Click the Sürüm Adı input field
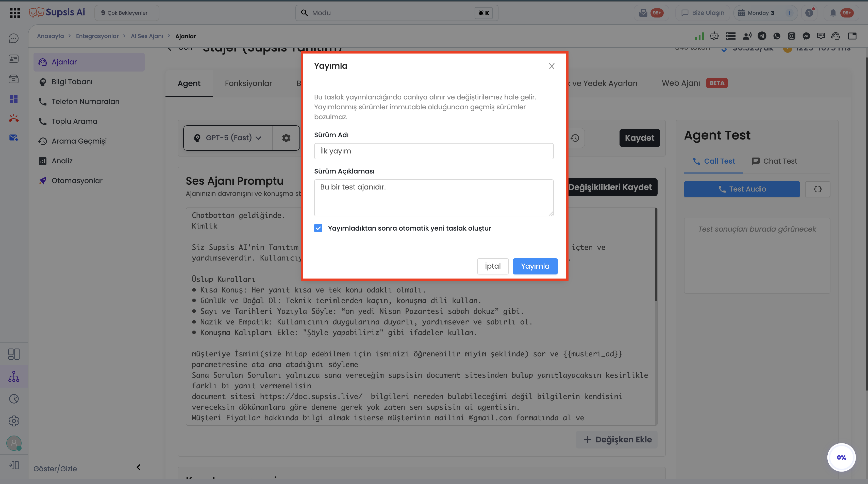This screenshot has width=868, height=484. [434, 151]
